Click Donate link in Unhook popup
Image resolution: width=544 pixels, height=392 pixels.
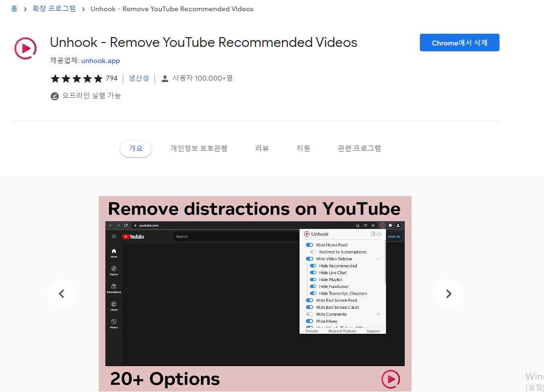coord(311,331)
